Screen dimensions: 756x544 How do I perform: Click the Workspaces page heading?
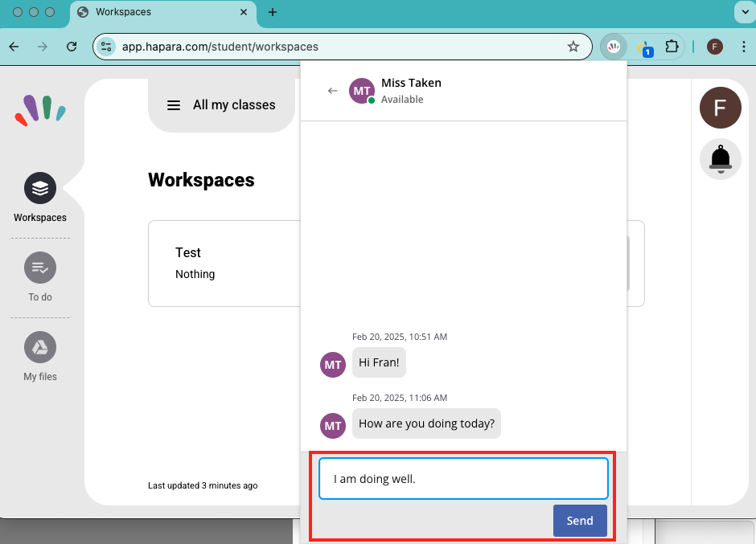pos(201,180)
